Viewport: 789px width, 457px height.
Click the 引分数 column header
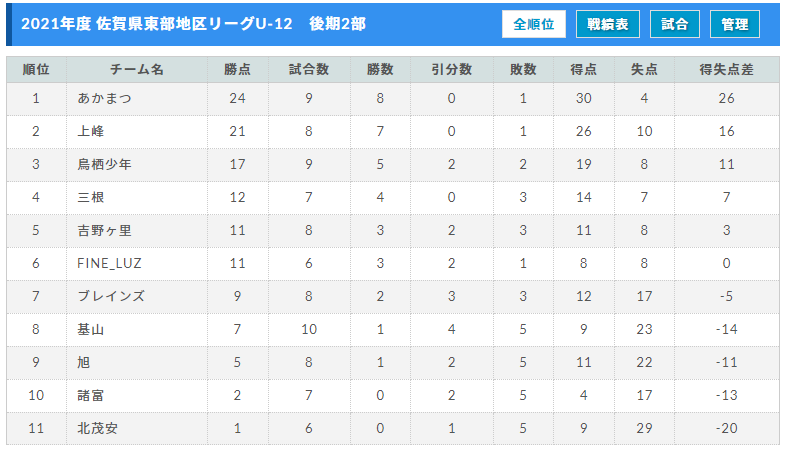[451, 69]
